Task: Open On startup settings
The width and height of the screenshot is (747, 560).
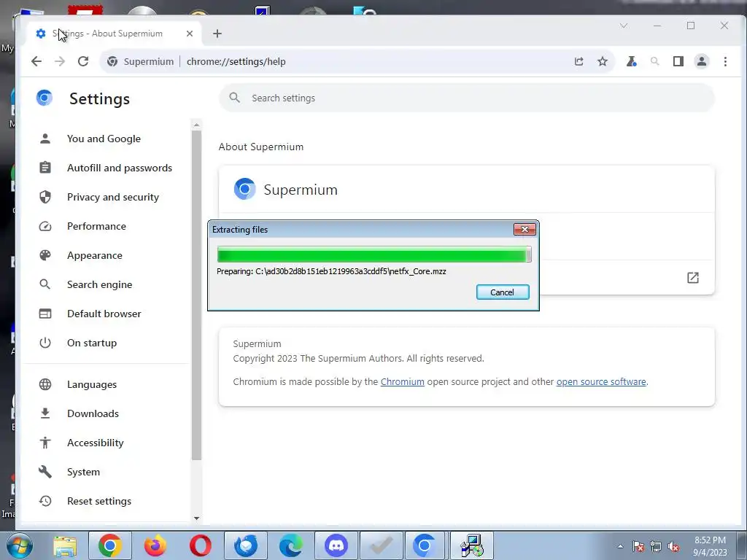Action: [x=92, y=343]
